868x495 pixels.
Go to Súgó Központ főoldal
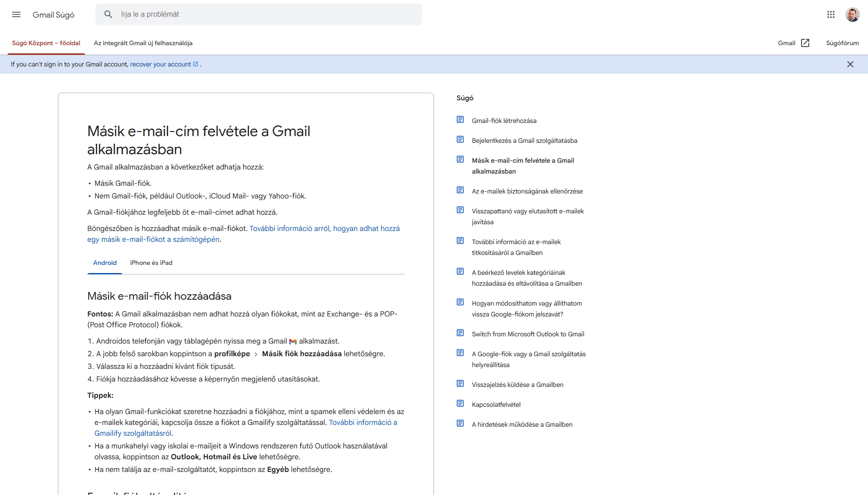point(46,43)
